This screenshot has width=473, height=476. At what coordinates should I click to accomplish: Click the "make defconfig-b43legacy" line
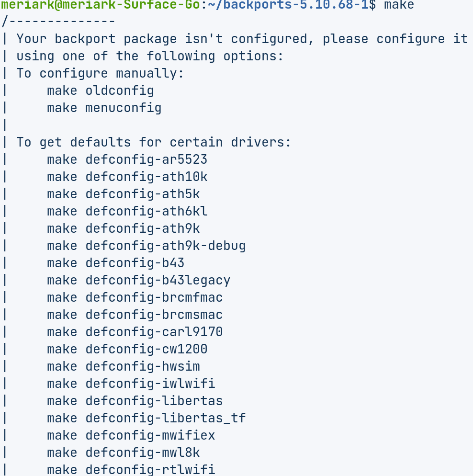(138, 280)
